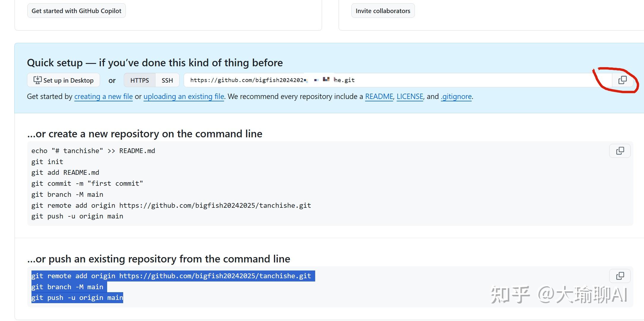This screenshot has width=644, height=321.
Task: Open the uploading an existing file link
Action: pyautogui.click(x=184, y=97)
